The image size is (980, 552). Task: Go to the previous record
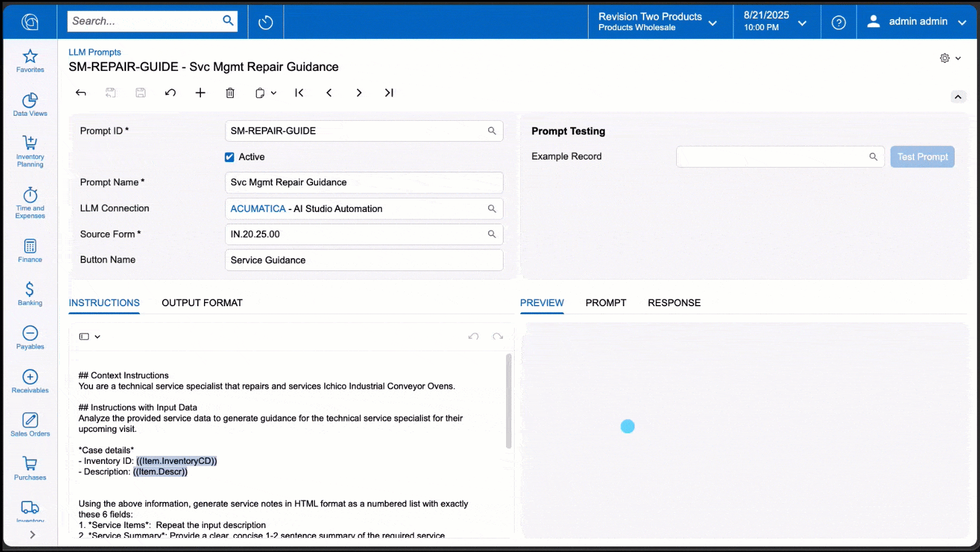click(x=329, y=93)
